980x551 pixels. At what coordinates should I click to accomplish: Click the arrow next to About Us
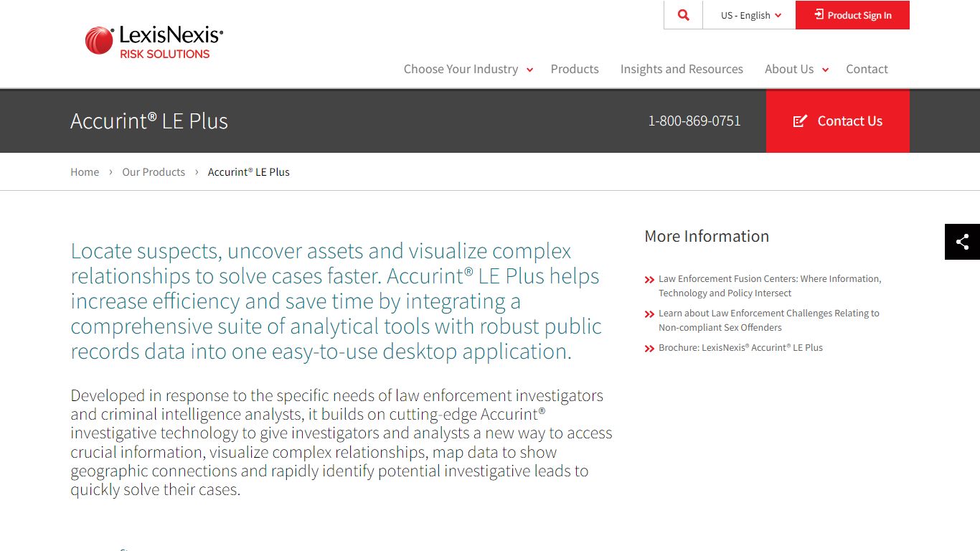pyautogui.click(x=825, y=70)
